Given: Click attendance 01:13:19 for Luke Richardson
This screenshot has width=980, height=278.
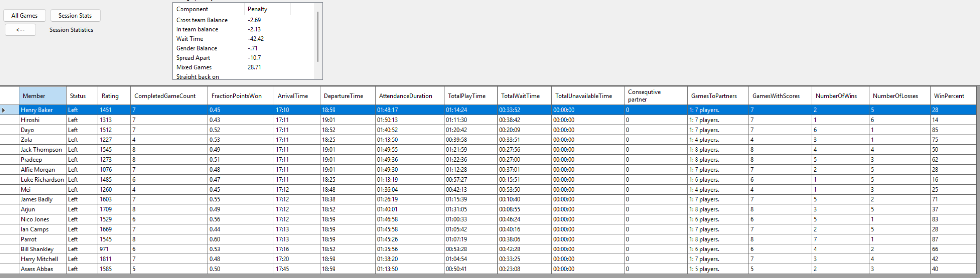Looking at the screenshot, I should pyautogui.click(x=409, y=179).
